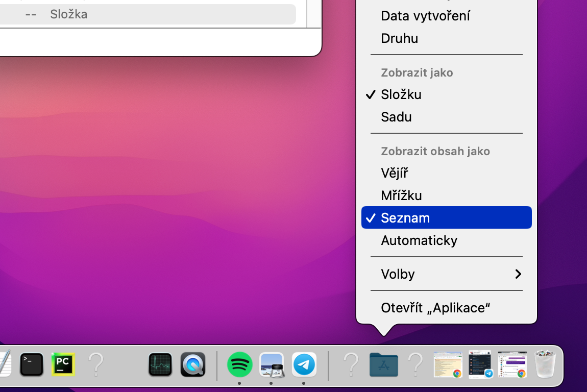The height and width of the screenshot is (392, 587).
Task: Restore minimized Chrome window with yellow page
Action: tap(448, 364)
